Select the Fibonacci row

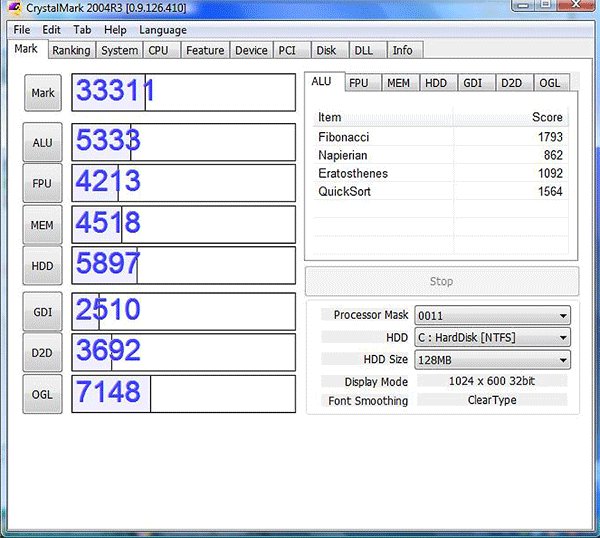click(441, 137)
